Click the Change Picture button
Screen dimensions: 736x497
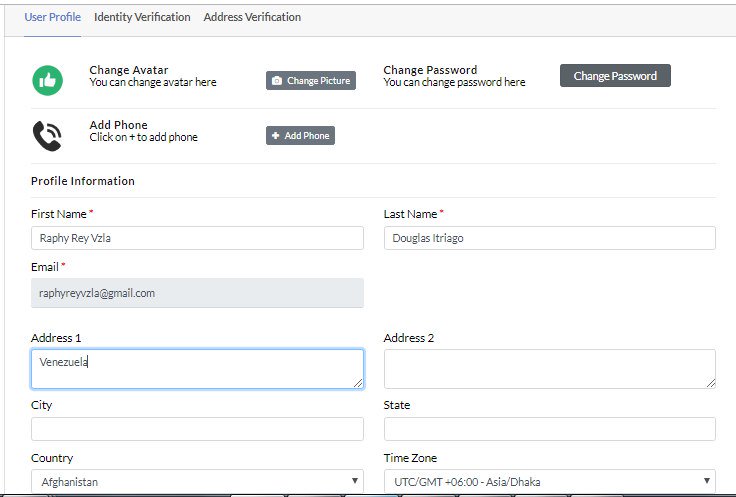click(x=311, y=80)
